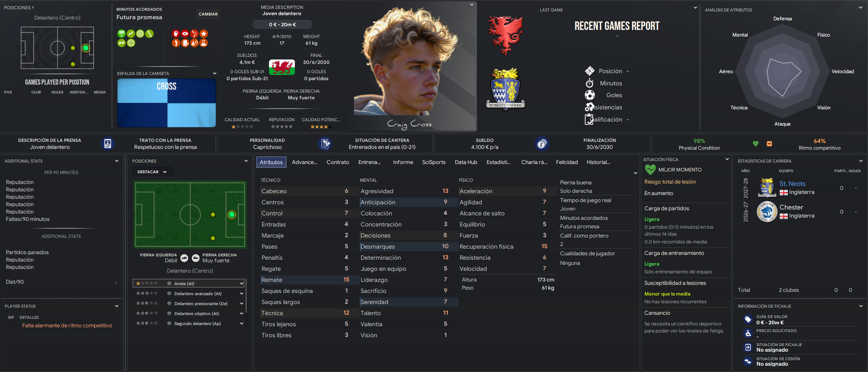Click the green globe strength icon
The image size is (868, 372).
pos(131,43)
